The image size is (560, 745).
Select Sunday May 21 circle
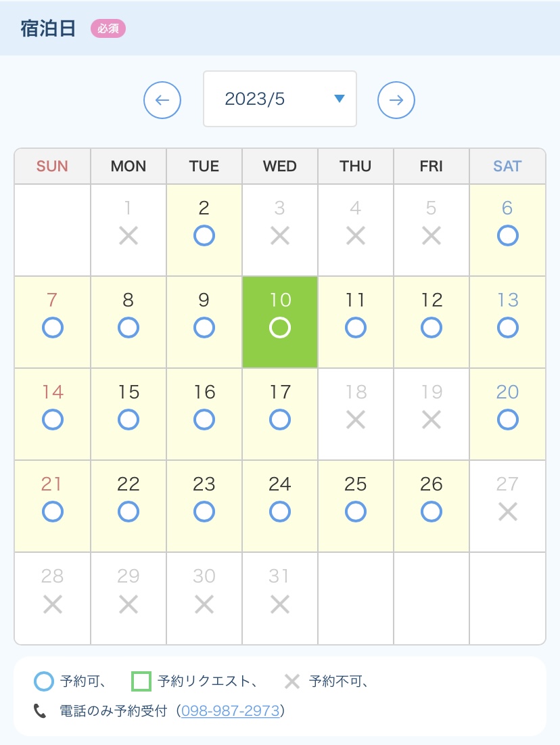[52, 512]
